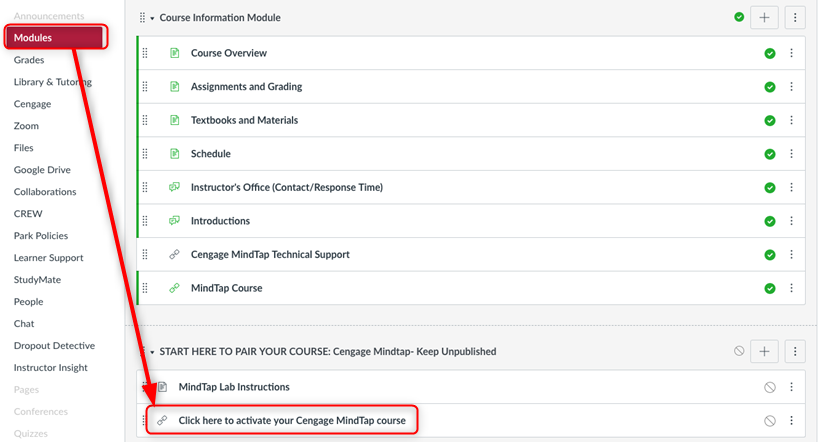This screenshot has width=826, height=442.
Task: Unpublish the Schedule page
Action: pos(770,154)
